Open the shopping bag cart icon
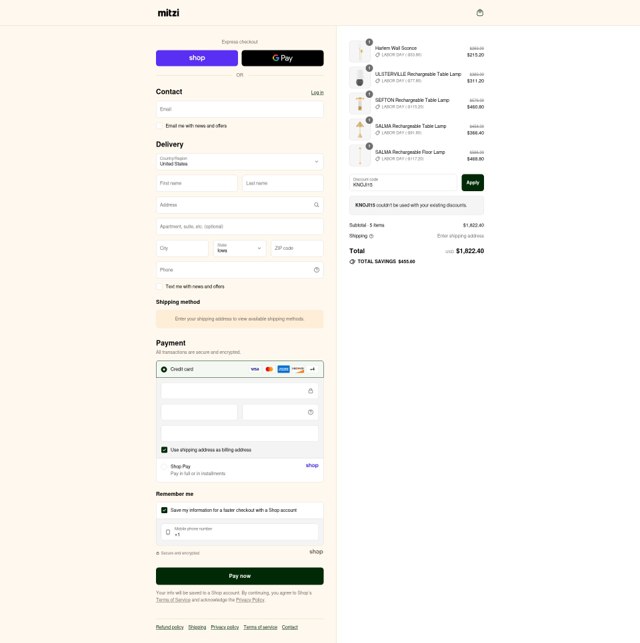 click(x=480, y=13)
